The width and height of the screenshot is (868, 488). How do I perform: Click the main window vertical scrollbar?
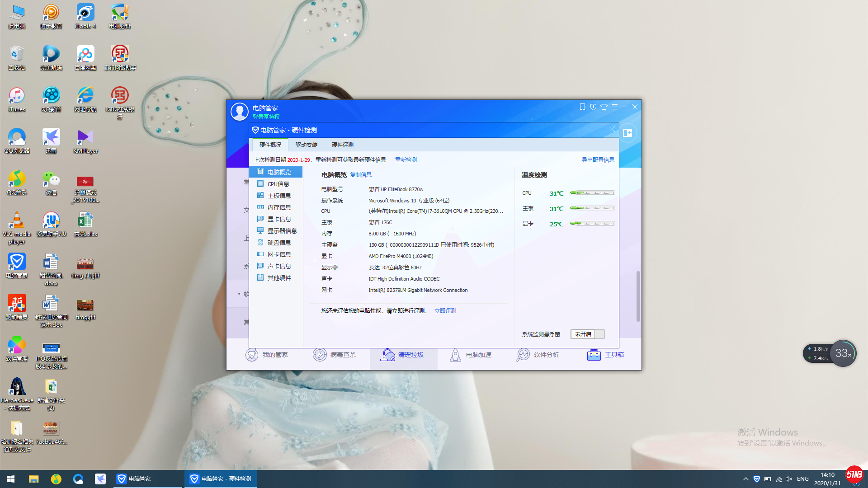(x=638, y=296)
